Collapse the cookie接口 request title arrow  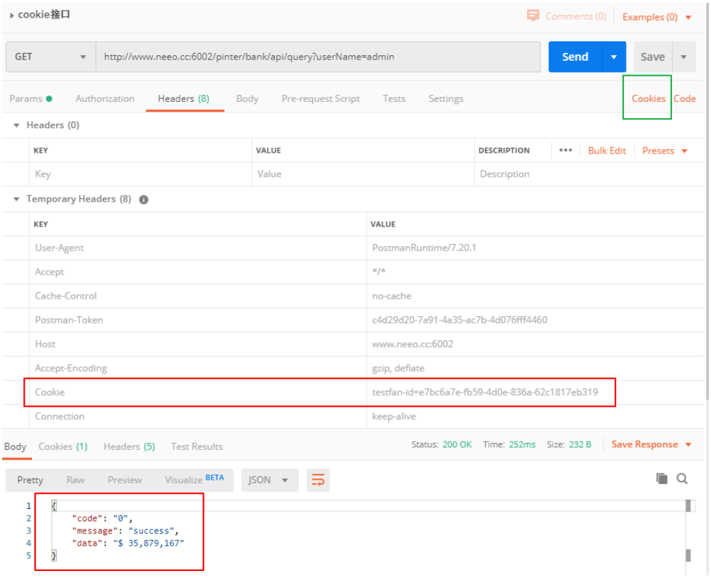[12, 15]
